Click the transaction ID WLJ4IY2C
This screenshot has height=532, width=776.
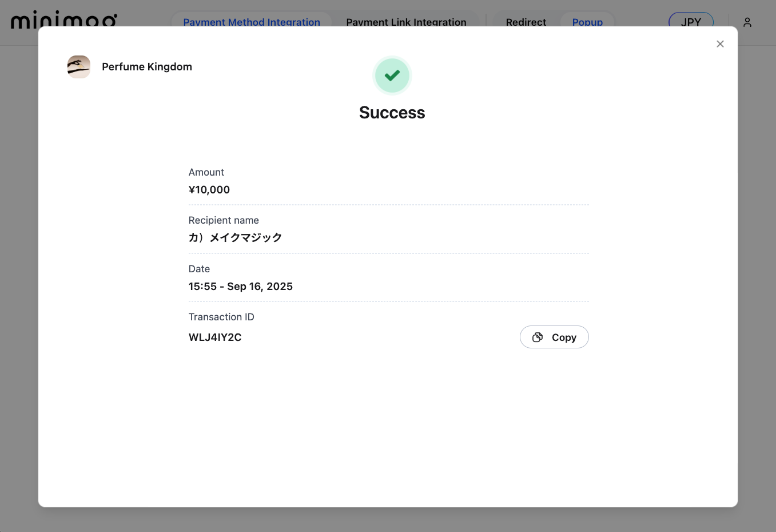[215, 338]
